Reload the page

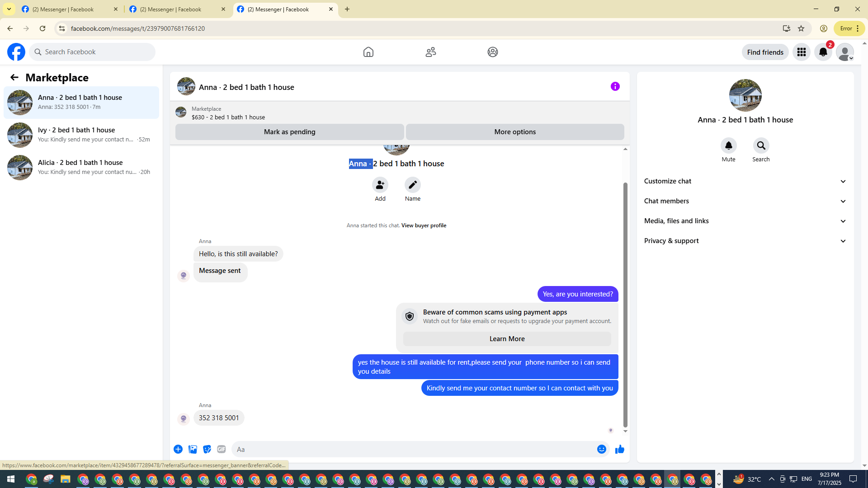pyautogui.click(x=42, y=28)
